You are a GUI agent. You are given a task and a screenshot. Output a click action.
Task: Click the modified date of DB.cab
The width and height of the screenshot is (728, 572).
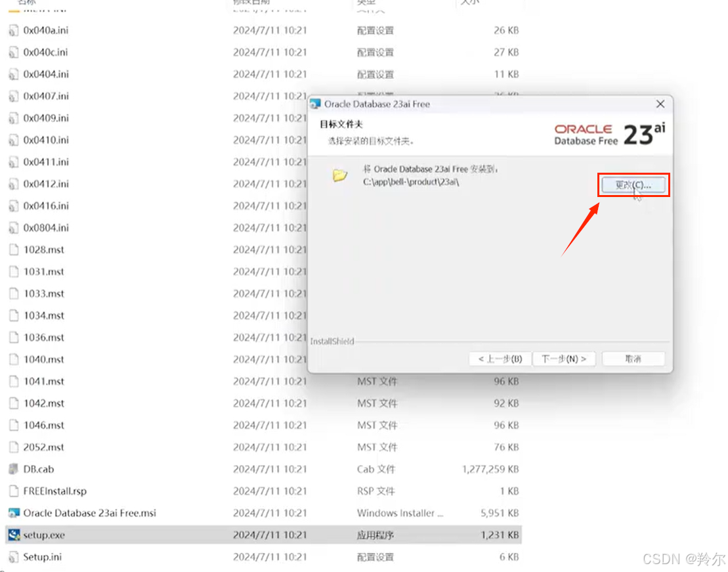(x=270, y=470)
